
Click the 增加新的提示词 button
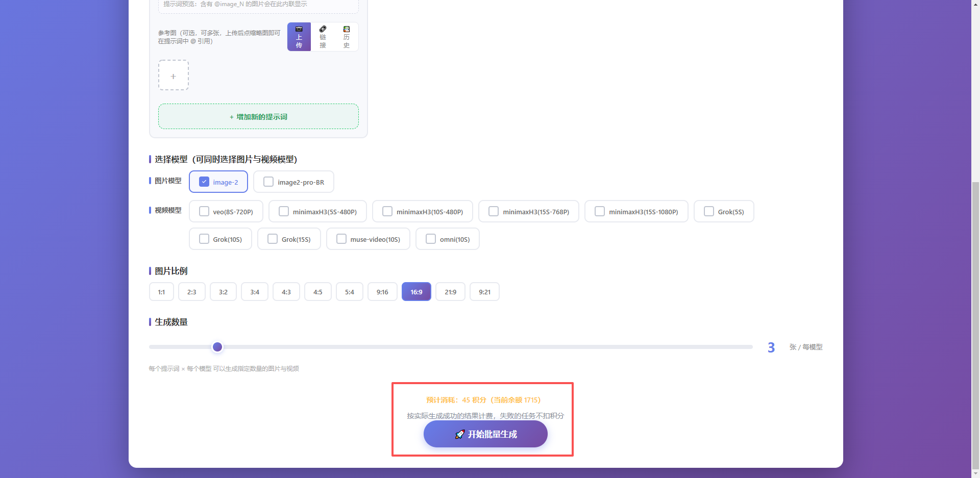[258, 117]
